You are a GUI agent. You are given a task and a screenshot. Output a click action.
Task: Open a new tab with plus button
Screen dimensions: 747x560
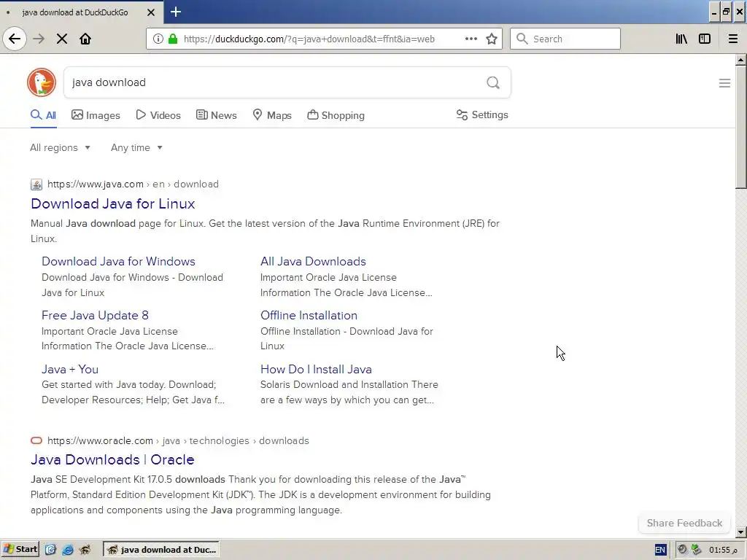pyautogui.click(x=176, y=12)
